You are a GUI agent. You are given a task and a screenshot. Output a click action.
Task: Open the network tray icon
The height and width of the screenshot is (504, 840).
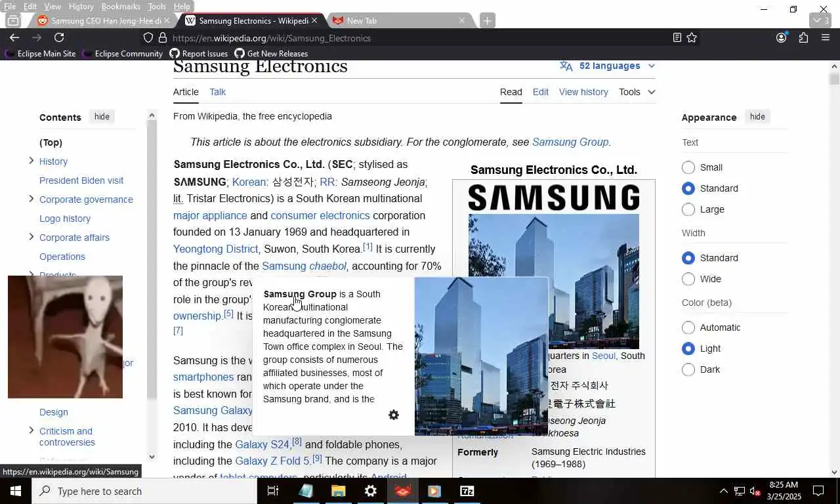point(739,492)
